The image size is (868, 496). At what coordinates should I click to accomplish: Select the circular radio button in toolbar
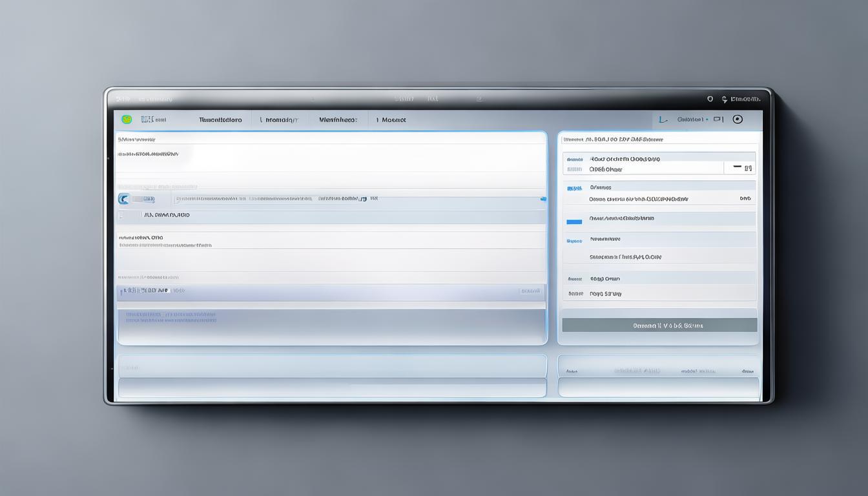coord(738,119)
